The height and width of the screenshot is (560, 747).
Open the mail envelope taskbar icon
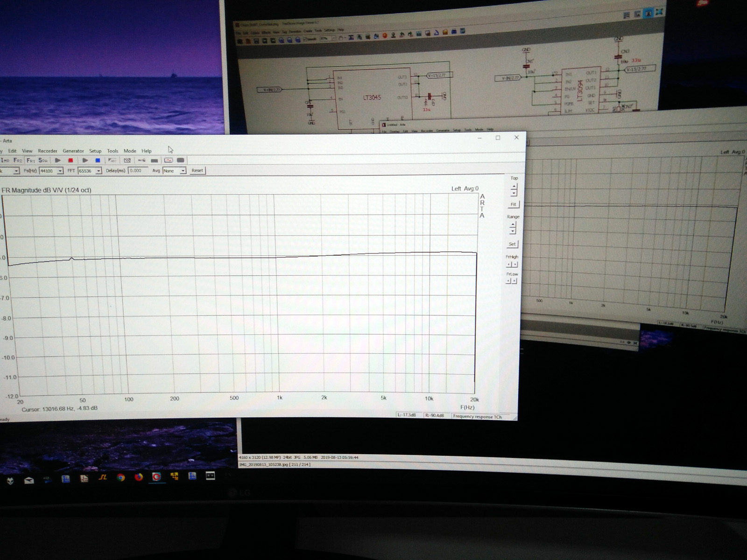click(x=29, y=480)
